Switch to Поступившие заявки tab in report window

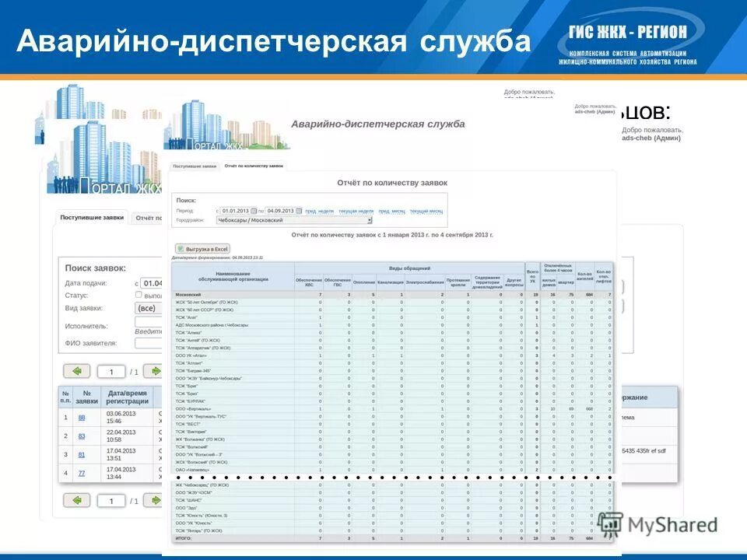195,166
